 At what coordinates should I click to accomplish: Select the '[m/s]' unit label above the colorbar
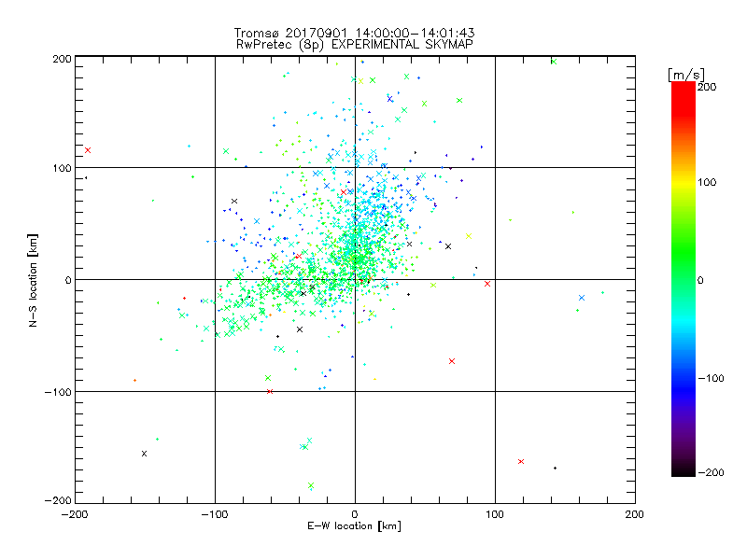686,75
